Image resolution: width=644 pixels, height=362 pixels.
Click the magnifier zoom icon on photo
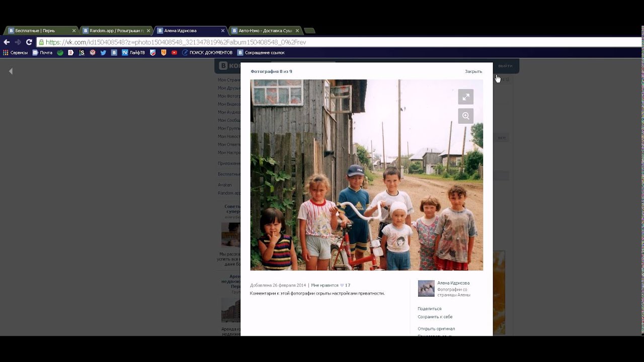[x=465, y=116]
